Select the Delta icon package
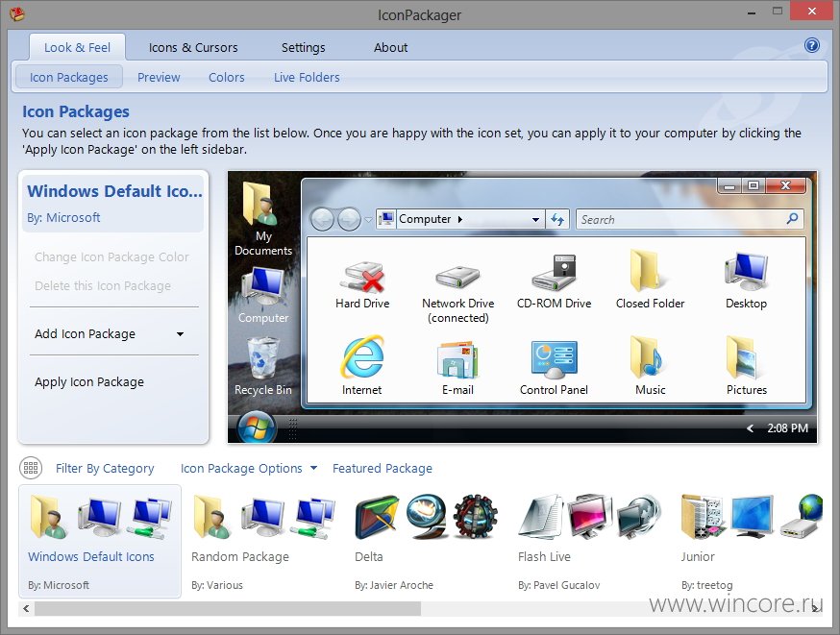The height and width of the screenshot is (635, 840). (x=428, y=541)
